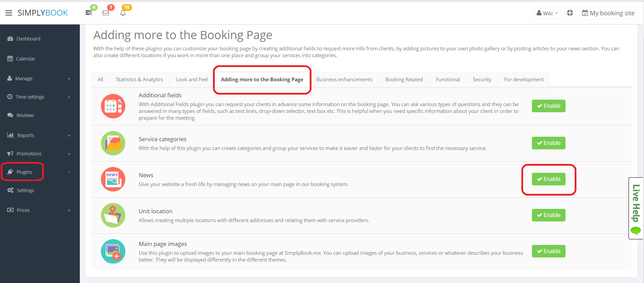This screenshot has width=644, height=283.
Task: Open the news feed icon with badge 4
Action: click(x=89, y=13)
